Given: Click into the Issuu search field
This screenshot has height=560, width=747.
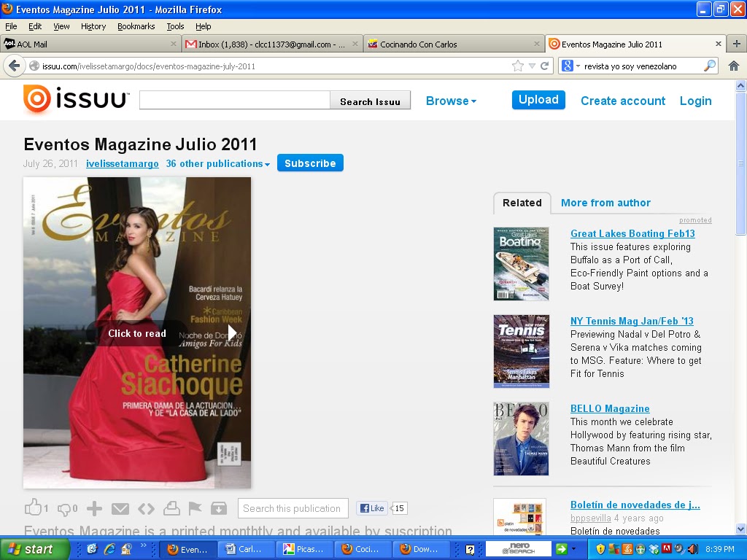Looking at the screenshot, I should coord(235,100).
